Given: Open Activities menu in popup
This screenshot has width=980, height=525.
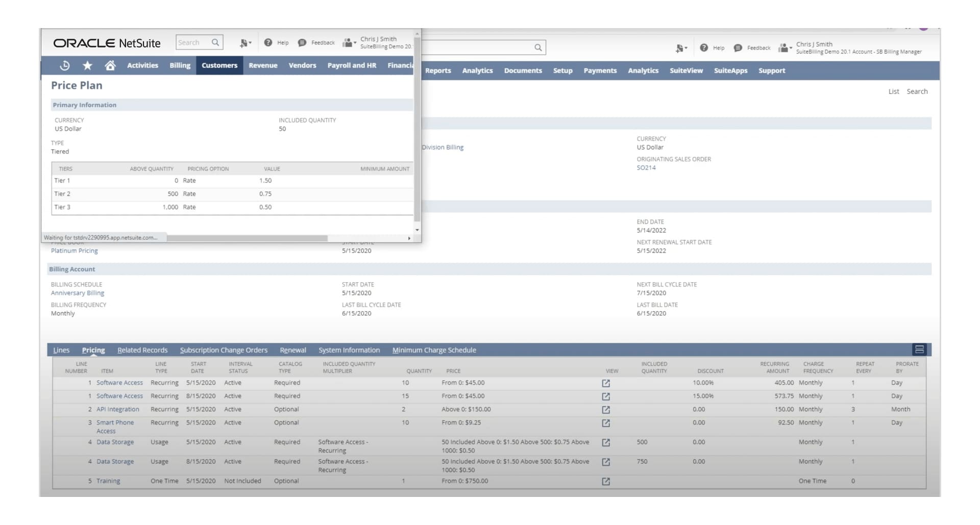Looking at the screenshot, I should point(142,65).
